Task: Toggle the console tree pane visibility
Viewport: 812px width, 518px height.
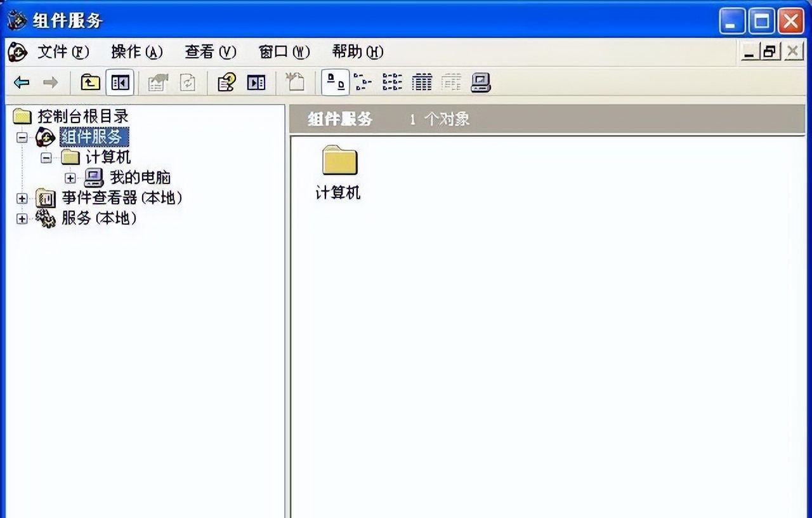Action: click(119, 82)
